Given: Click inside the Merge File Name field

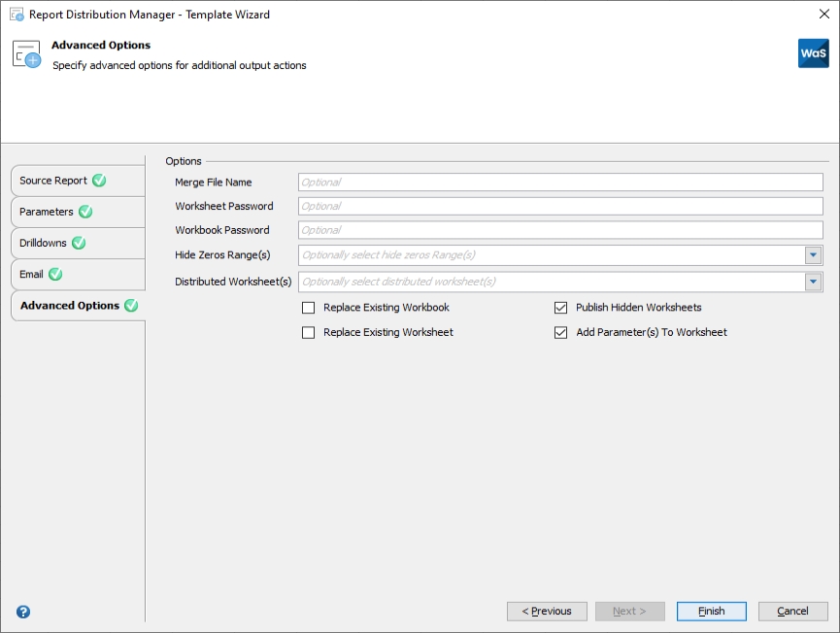Looking at the screenshot, I should [x=560, y=182].
